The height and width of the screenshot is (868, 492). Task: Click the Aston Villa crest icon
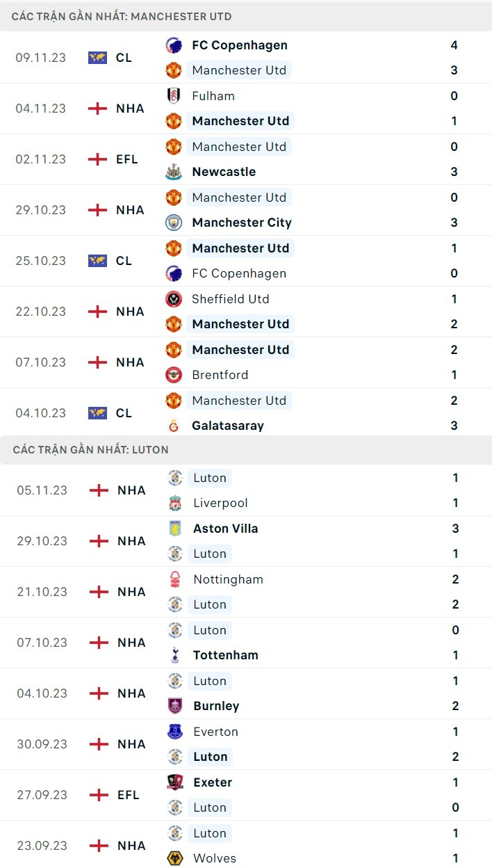(175, 529)
